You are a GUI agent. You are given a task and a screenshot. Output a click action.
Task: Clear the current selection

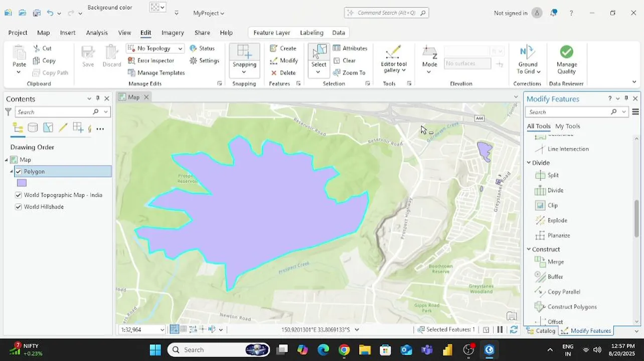[344, 60]
